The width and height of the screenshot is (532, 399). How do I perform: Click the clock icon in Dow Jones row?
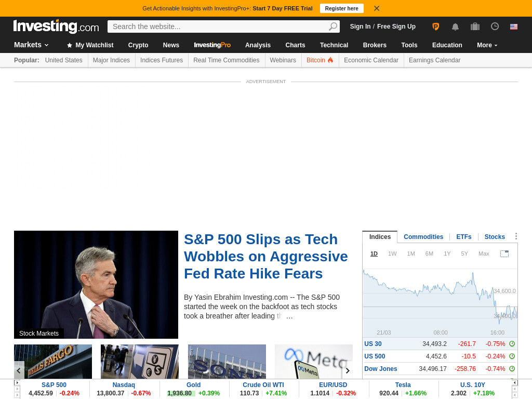[512, 368]
